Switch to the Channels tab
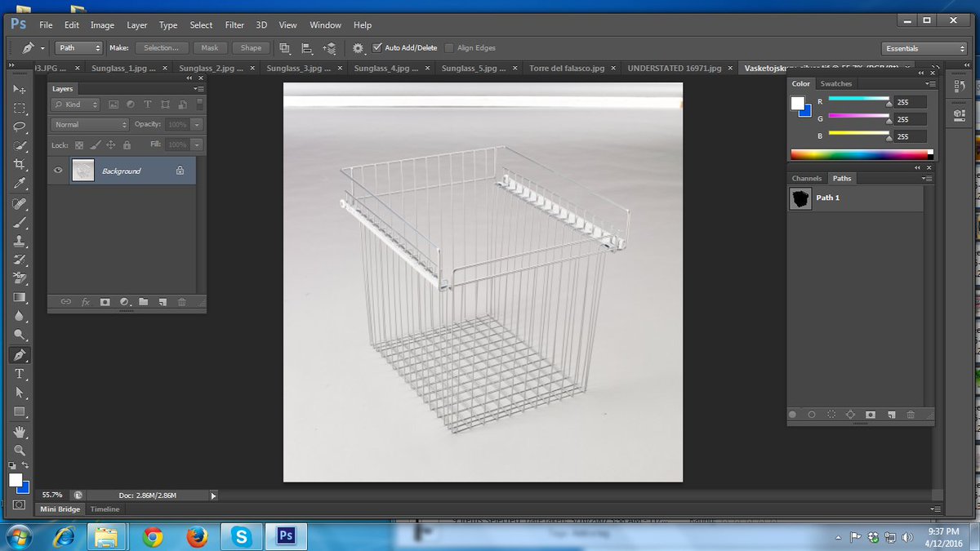Image resolution: width=980 pixels, height=551 pixels. 807,178
